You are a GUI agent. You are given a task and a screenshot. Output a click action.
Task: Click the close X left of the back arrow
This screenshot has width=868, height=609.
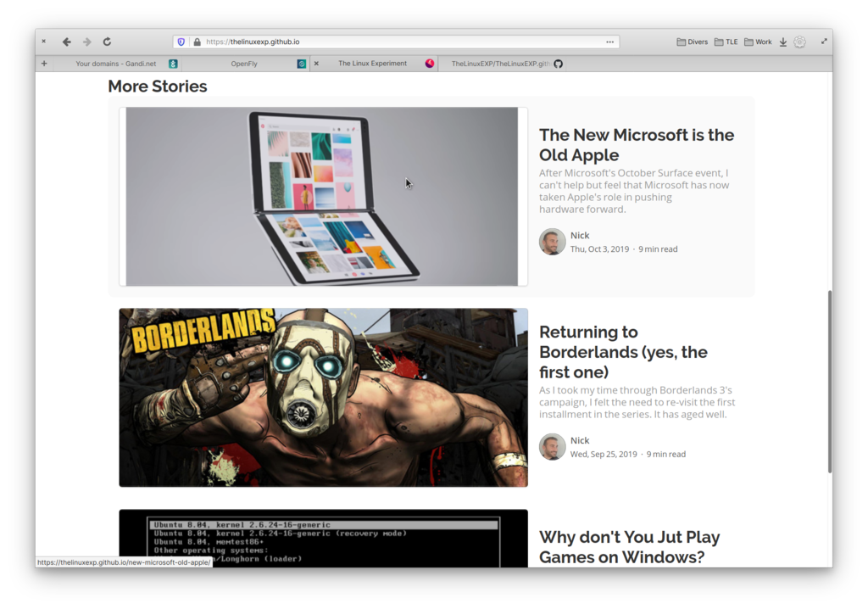44,42
